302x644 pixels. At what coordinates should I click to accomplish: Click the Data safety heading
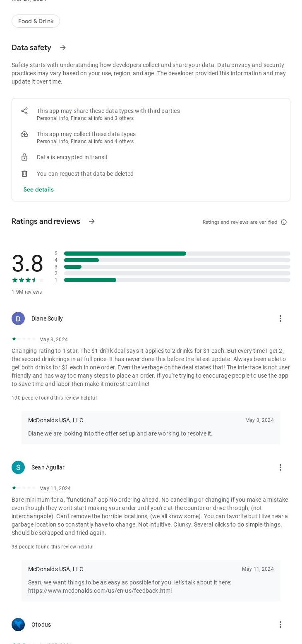click(31, 48)
